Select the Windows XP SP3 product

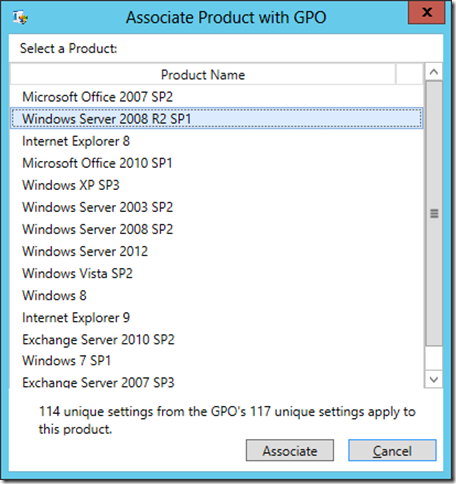tap(217, 185)
